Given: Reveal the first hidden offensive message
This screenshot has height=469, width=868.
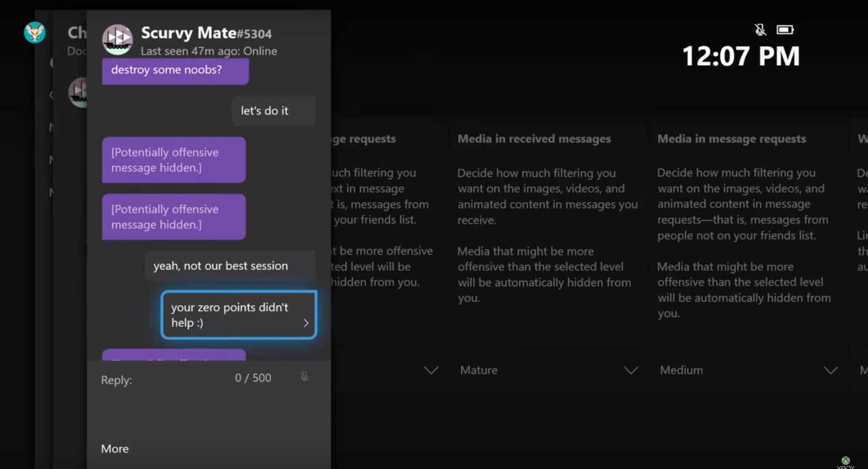Looking at the screenshot, I should (174, 160).
